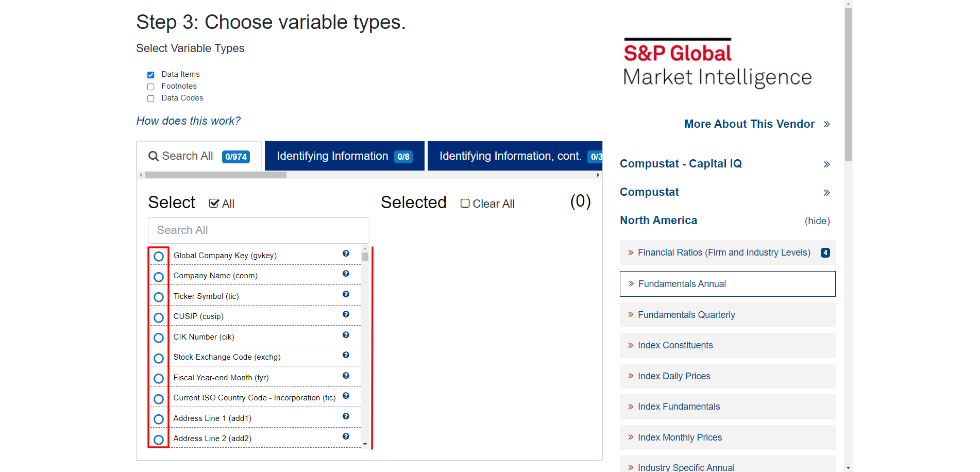Expand the Compustat section chevron
Screen dimensions: 980x472
click(x=826, y=193)
